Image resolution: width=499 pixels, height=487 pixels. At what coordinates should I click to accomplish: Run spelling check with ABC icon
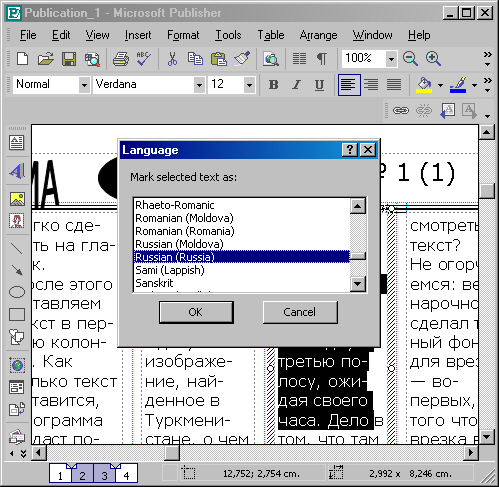143,59
